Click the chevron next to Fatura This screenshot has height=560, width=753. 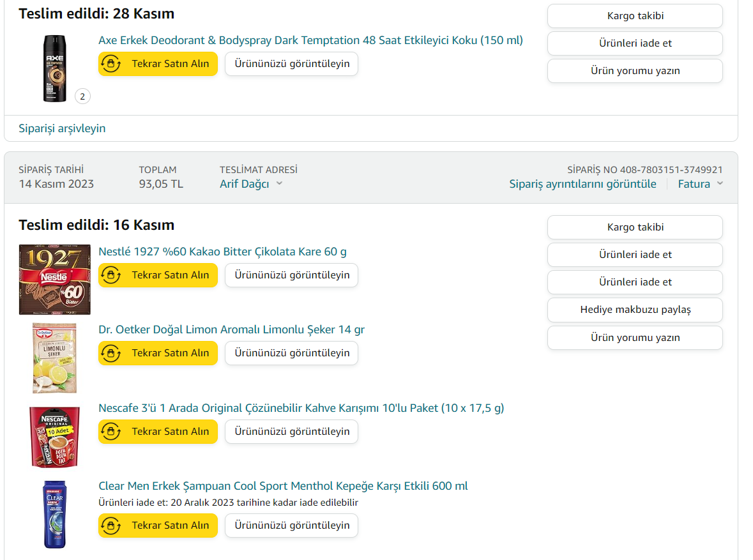coord(719,183)
